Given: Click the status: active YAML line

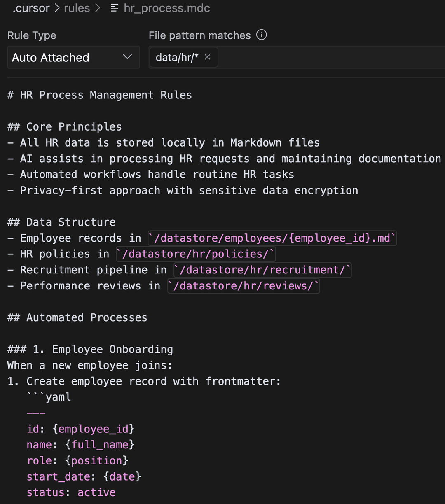Looking at the screenshot, I should click(71, 492).
